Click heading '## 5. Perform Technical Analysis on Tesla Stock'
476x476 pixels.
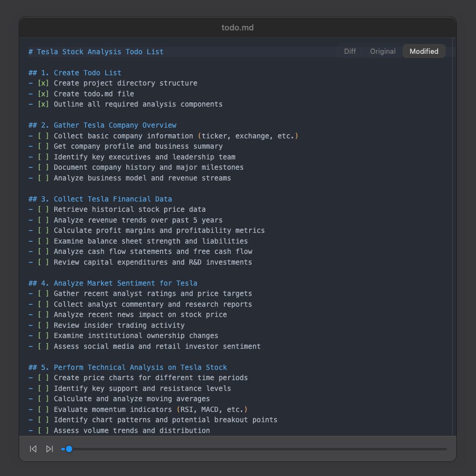point(128,368)
